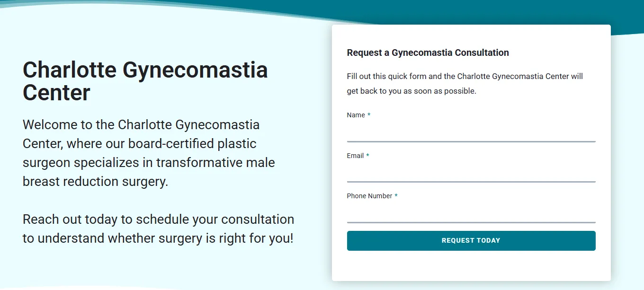Viewport: 644px width, 290px height.
Task: Click 'get back to you as soon as possible' text
Action: click(x=411, y=91)
